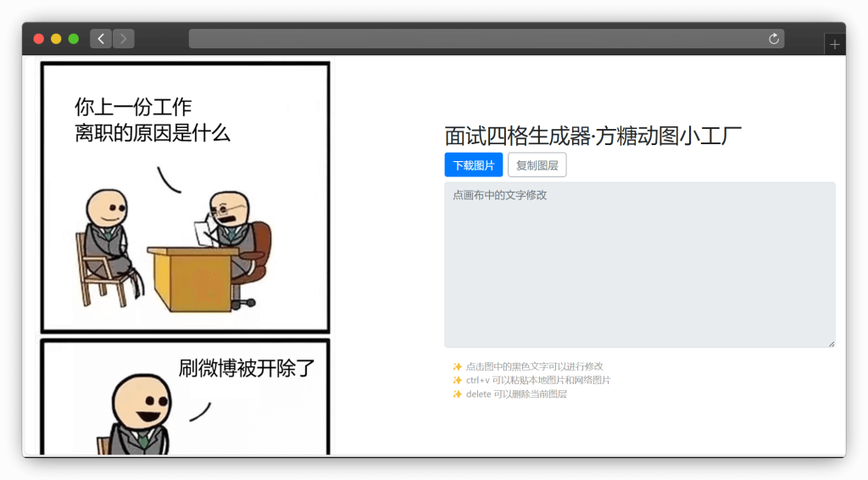Screen dimensions: 868x480
Task: Go forward with the browser forward arrow
Action: tap(124, 39)
